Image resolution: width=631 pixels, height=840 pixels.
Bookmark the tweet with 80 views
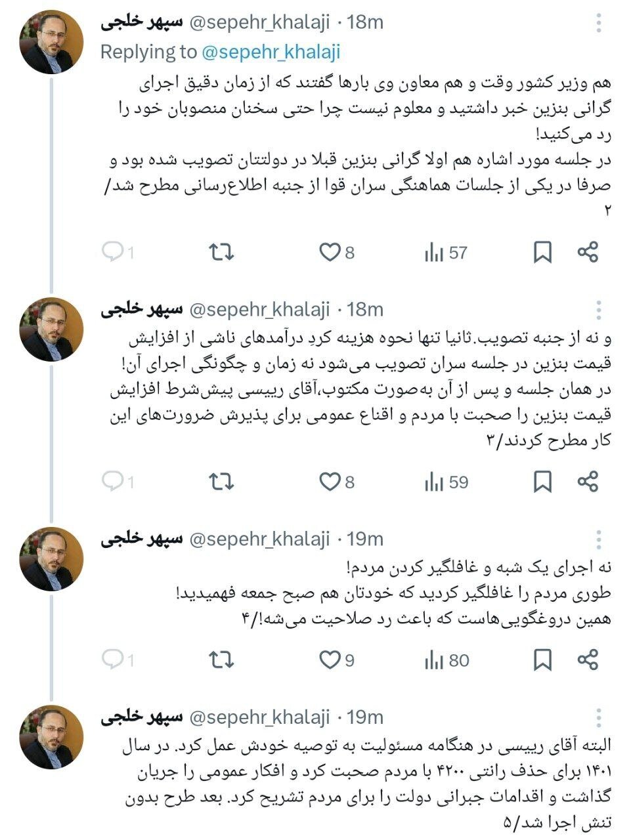coord(542,658)
